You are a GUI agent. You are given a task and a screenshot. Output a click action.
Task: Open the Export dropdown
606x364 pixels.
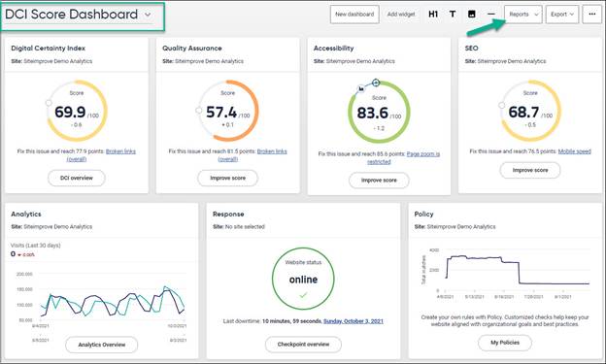click(562, 15)
